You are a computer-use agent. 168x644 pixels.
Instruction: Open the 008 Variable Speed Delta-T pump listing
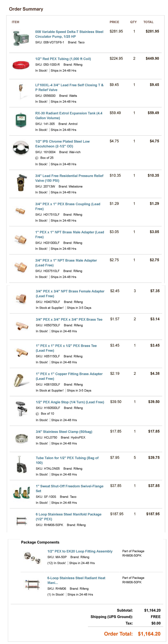[x=69, y=34]
